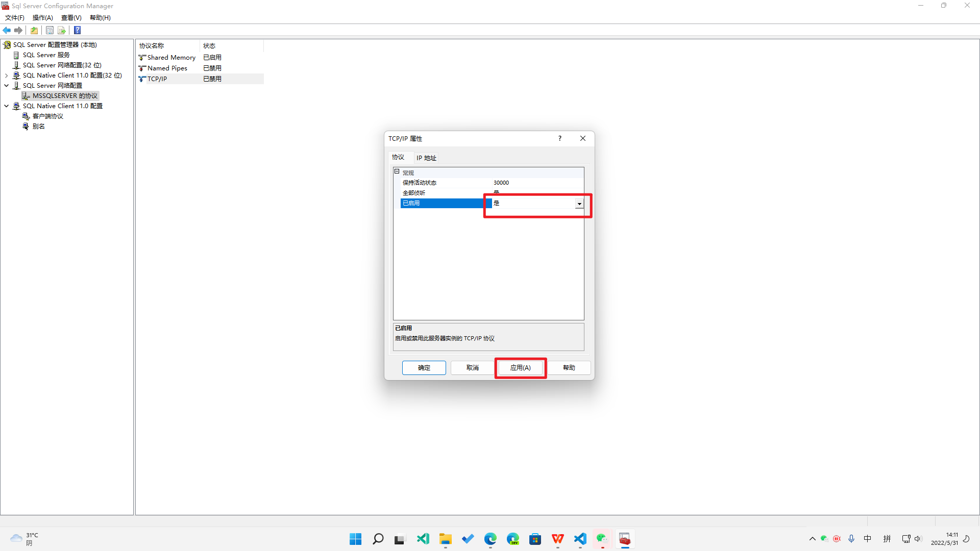Open Edge Dev from taskbar
Screen dimensions: 980x551
513,539
